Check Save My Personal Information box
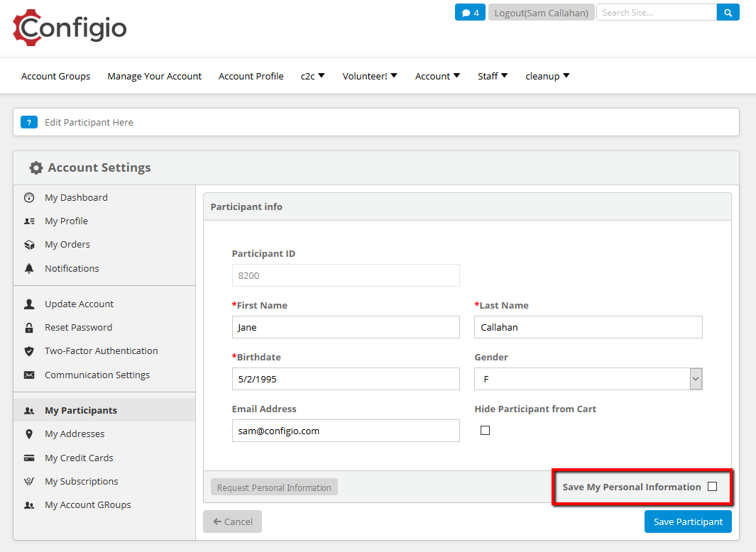 click(x=712, y=487)
